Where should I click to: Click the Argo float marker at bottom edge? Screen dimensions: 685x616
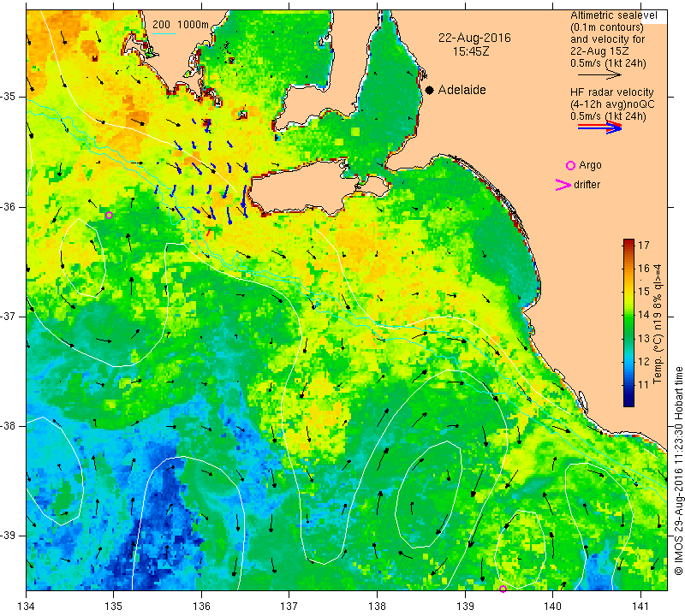point(503,589)
